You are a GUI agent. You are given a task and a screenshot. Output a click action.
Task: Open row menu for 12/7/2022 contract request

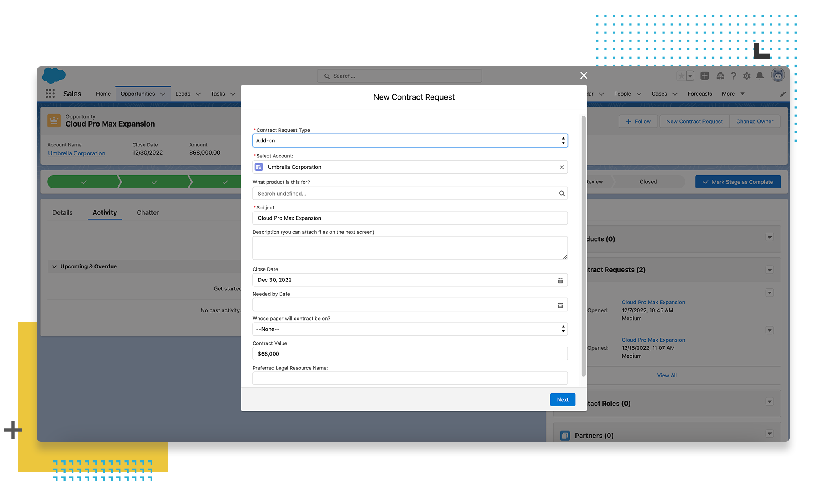pos(769,293)
